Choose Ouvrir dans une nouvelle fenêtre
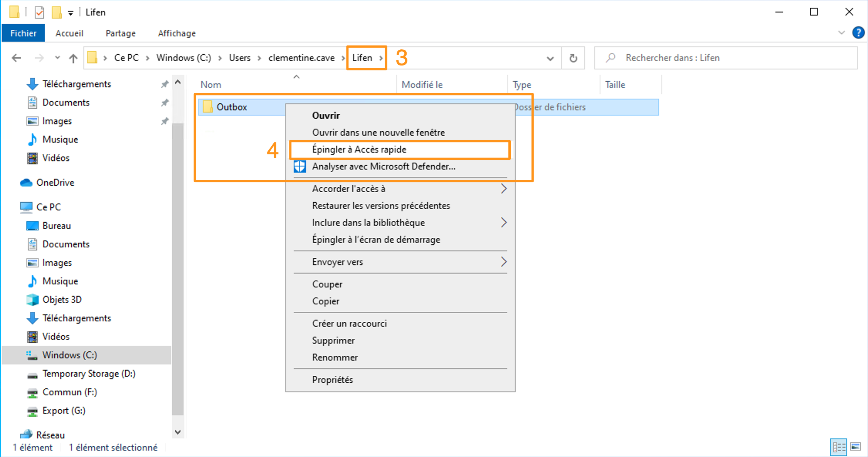Screen dimensions: 868x457 coord(400,133)
